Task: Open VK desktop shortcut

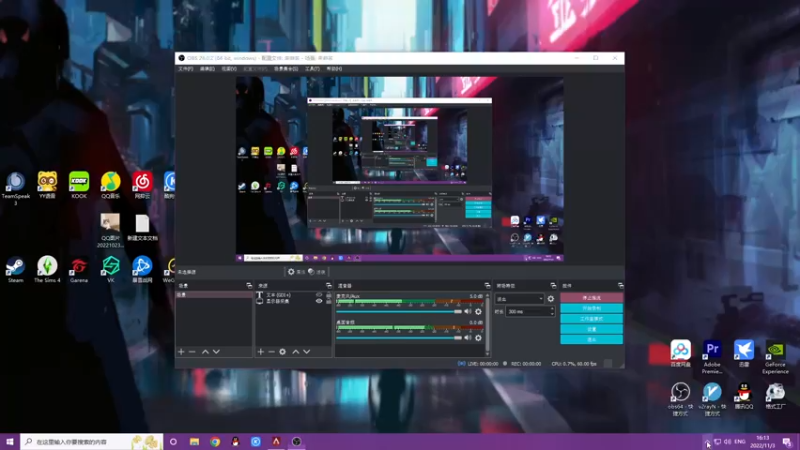Action: pyautogui.click(x=111, y=270)
